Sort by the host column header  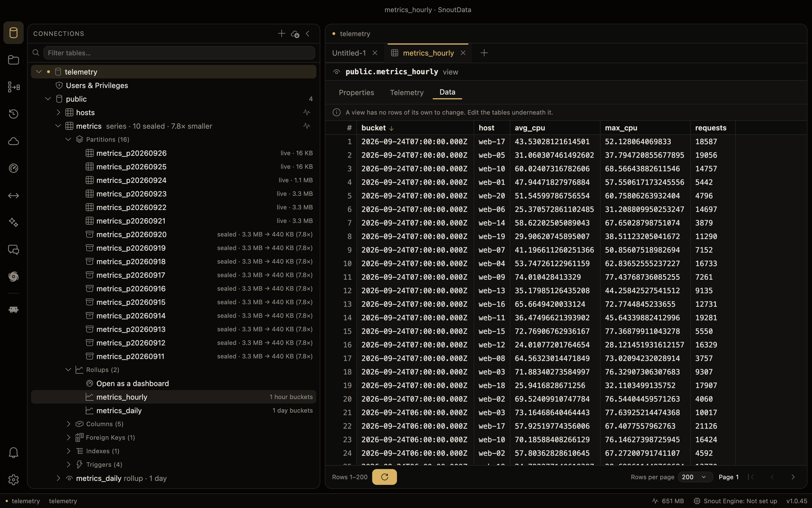[x=492, y=128]
